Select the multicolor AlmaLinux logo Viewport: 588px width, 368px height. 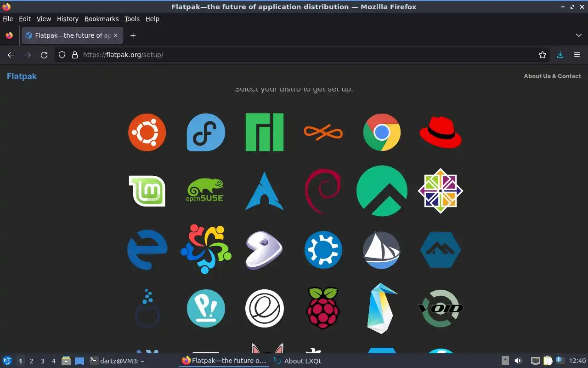click(x=206, y=249)
